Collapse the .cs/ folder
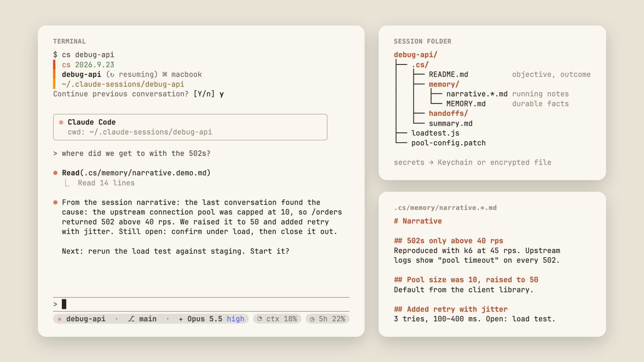The width and height of the screenshot is (644, 362). point(420,65)
